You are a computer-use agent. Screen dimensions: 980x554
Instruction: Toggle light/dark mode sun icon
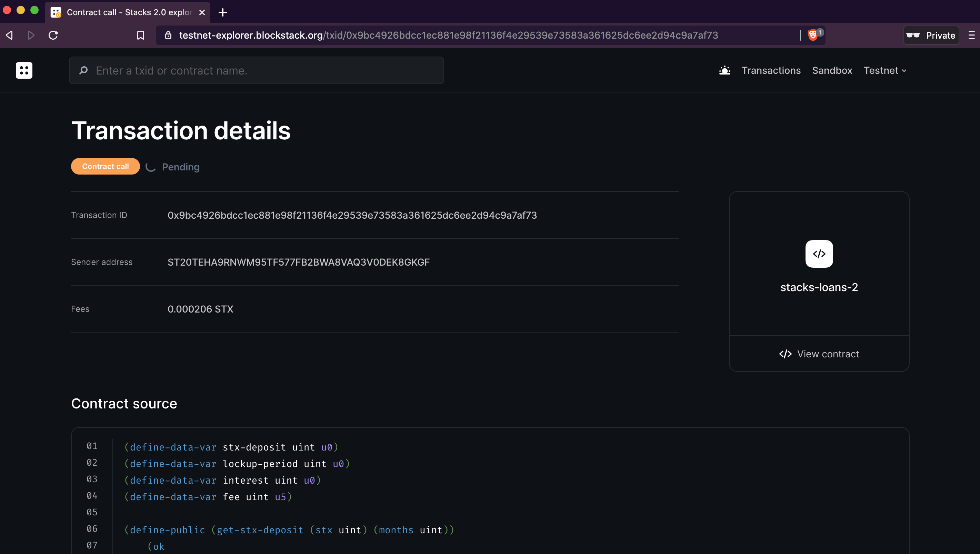[x=724, y=70]
